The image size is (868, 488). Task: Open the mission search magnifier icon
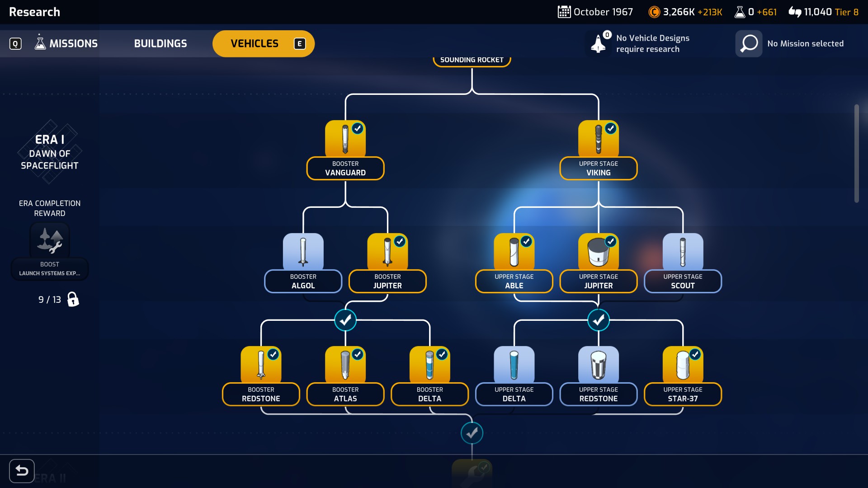tap(749, 44)
